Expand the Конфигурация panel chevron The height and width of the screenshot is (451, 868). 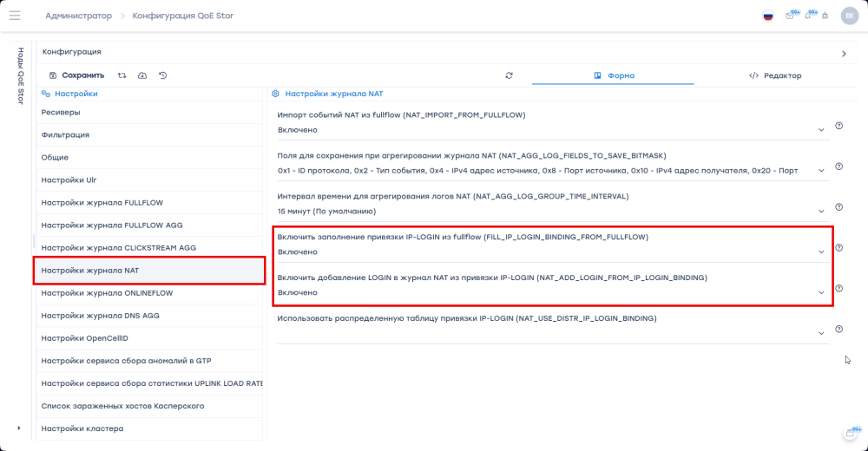[x=844, y=54]
